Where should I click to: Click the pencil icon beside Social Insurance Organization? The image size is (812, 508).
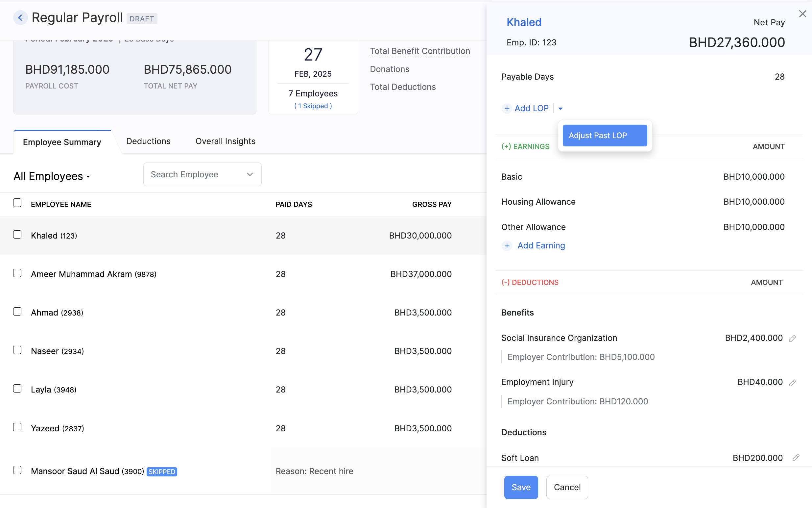792,338
